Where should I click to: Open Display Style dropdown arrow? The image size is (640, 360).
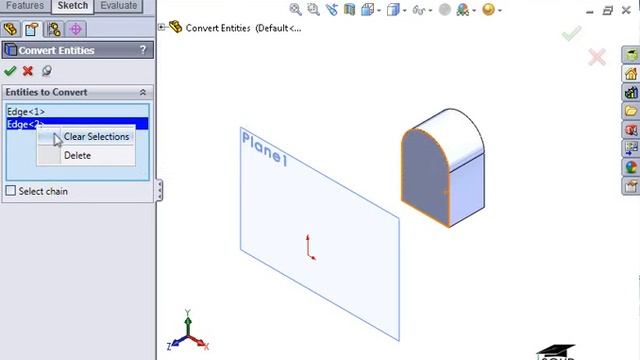tap(404, 10)
